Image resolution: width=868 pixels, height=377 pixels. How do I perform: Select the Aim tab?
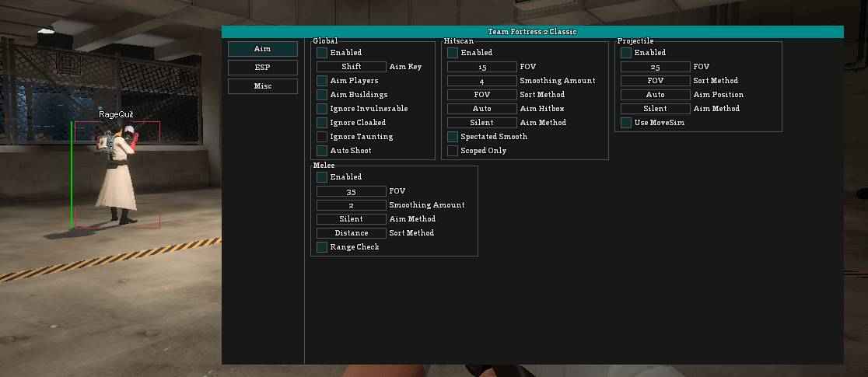[262, 49]
